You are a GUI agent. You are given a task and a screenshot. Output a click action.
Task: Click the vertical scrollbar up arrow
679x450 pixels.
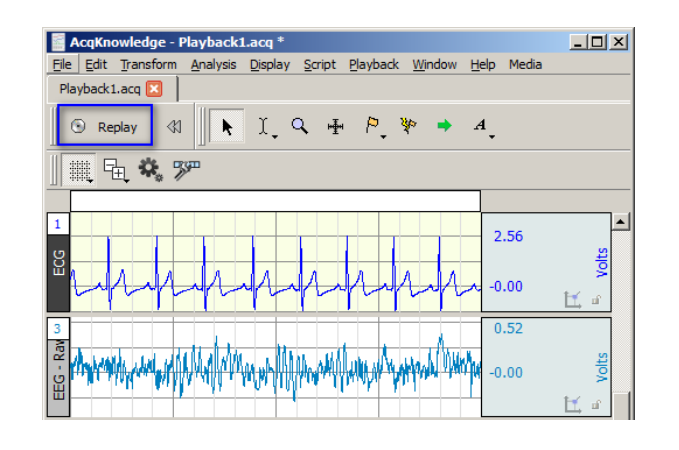coord(620,222)
